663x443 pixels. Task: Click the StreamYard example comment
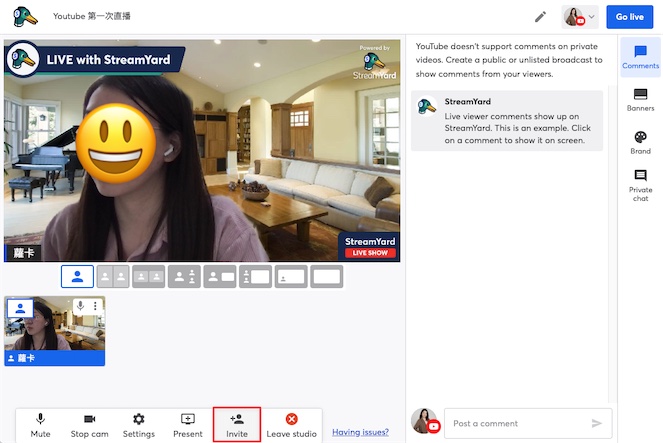point(507,121)
